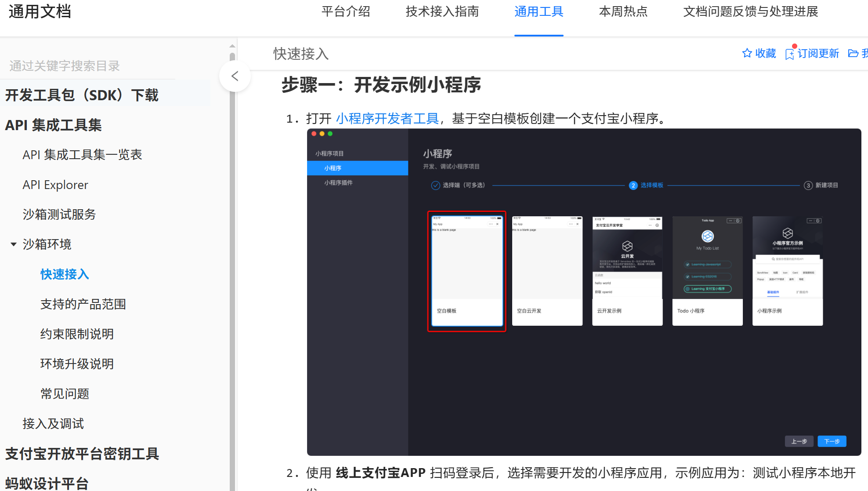
Task: Open the 技术接入指南 tab
Action: point(442,11)
